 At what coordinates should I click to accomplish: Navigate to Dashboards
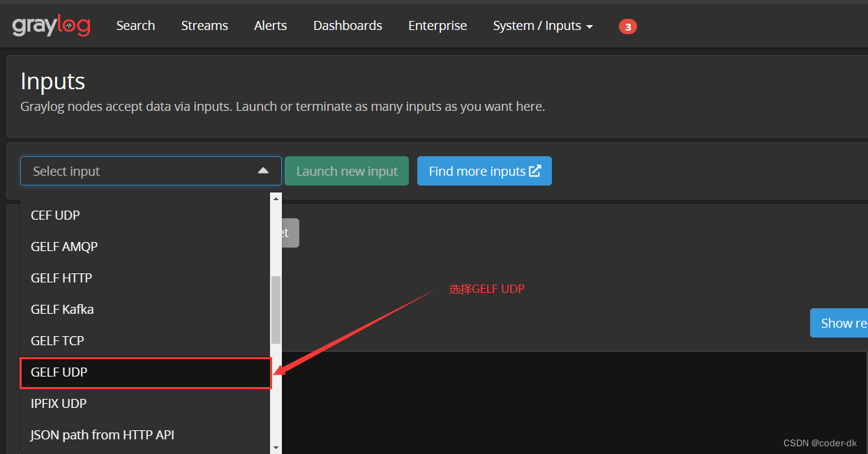point(347,26)
